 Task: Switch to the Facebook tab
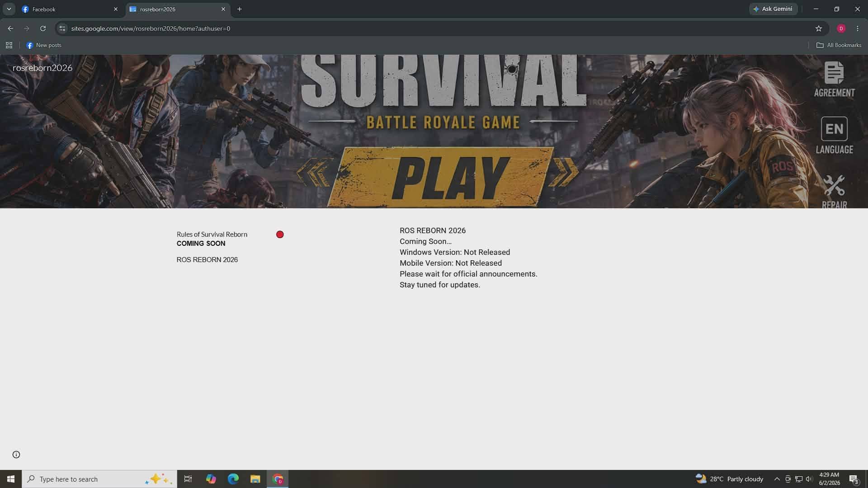[70, 9]
